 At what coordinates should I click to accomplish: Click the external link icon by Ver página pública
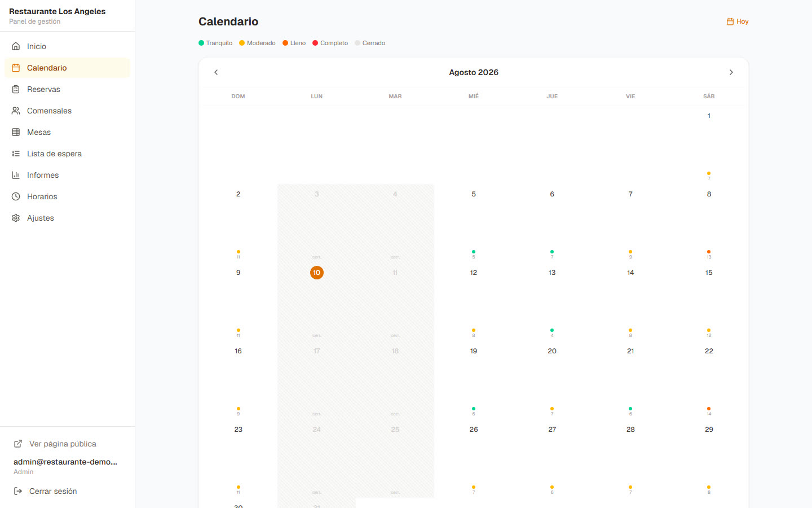click(18, 444)
